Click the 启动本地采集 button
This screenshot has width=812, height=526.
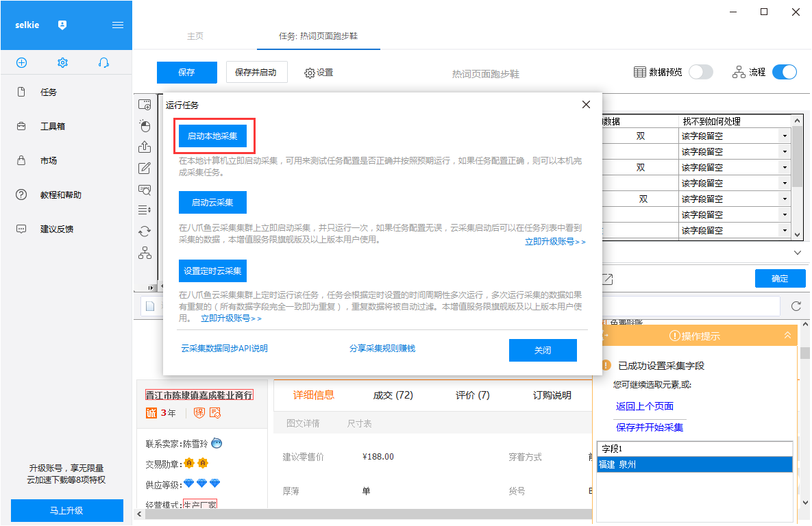[212, 136]
